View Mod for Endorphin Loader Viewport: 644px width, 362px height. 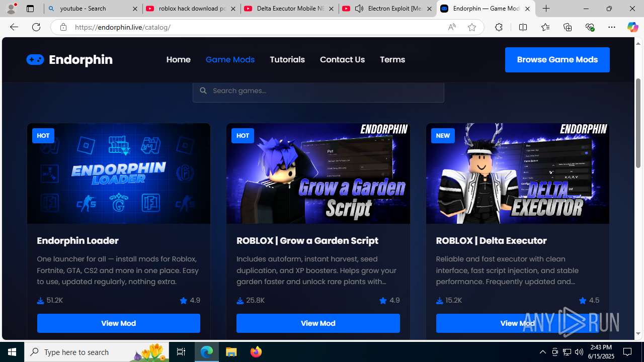coord(119,323)
